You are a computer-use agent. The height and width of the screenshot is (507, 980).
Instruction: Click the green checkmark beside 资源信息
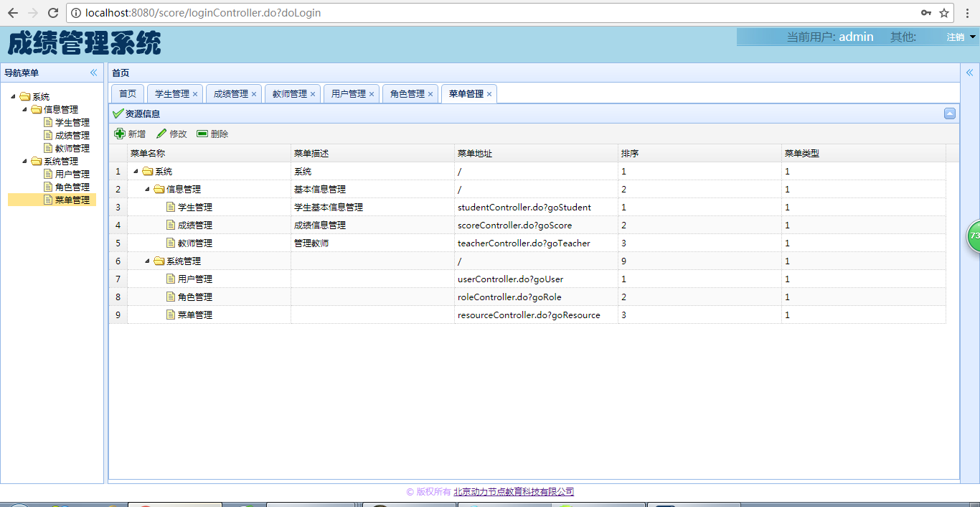[119, 113]
